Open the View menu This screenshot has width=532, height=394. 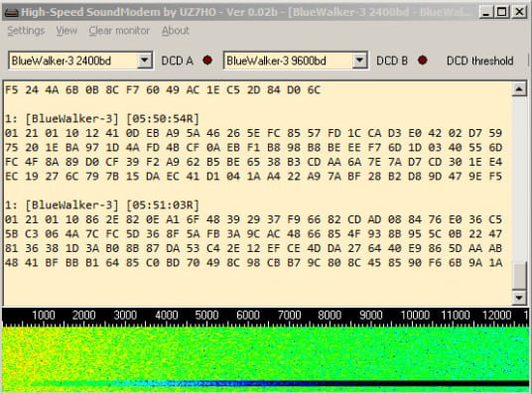tap(66, 31)
